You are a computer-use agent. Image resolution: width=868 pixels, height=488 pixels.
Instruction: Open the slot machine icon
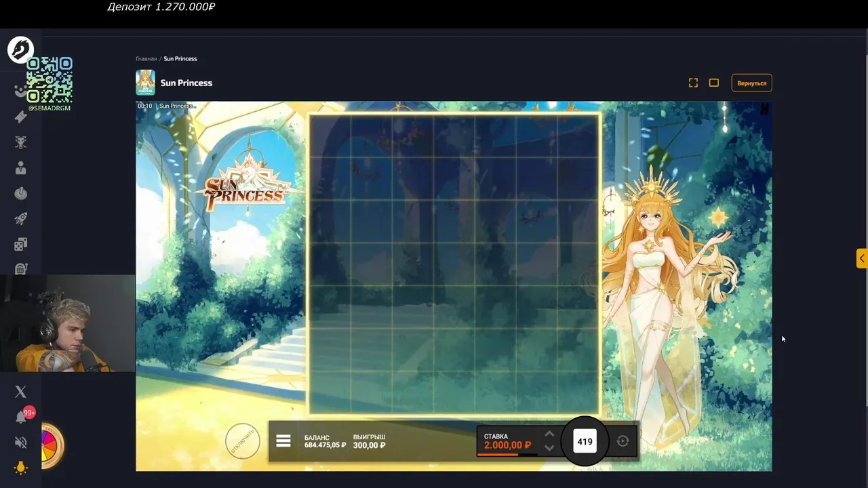[20, 268]
